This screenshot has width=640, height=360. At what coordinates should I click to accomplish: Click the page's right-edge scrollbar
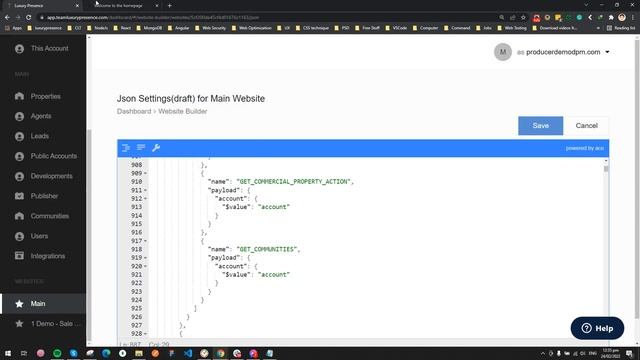(x=637, y=178)
